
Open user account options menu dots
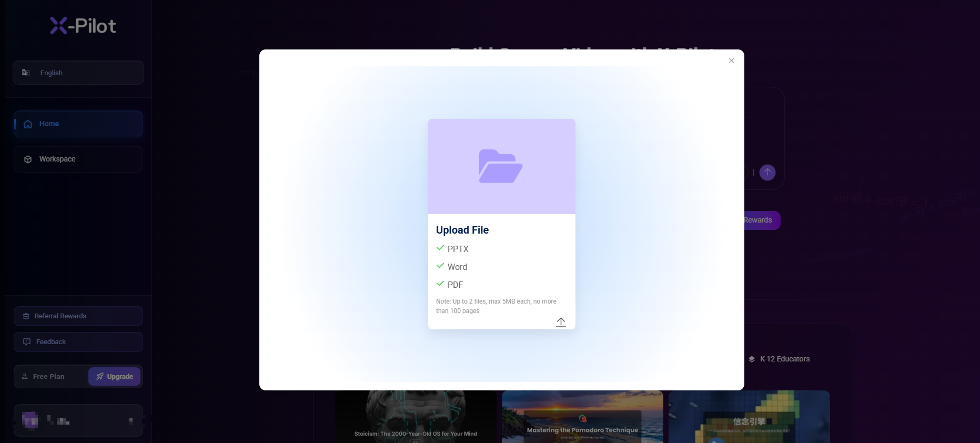pyautogui.click(x=131, y=420)
